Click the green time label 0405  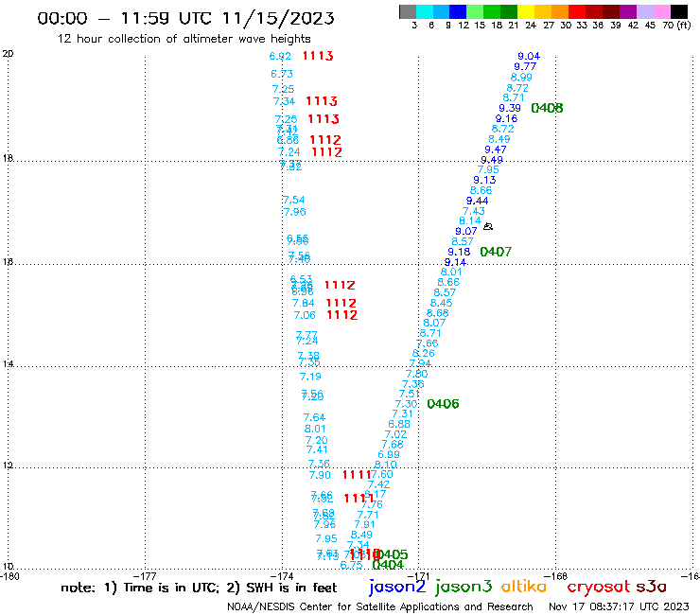[393, 554]
